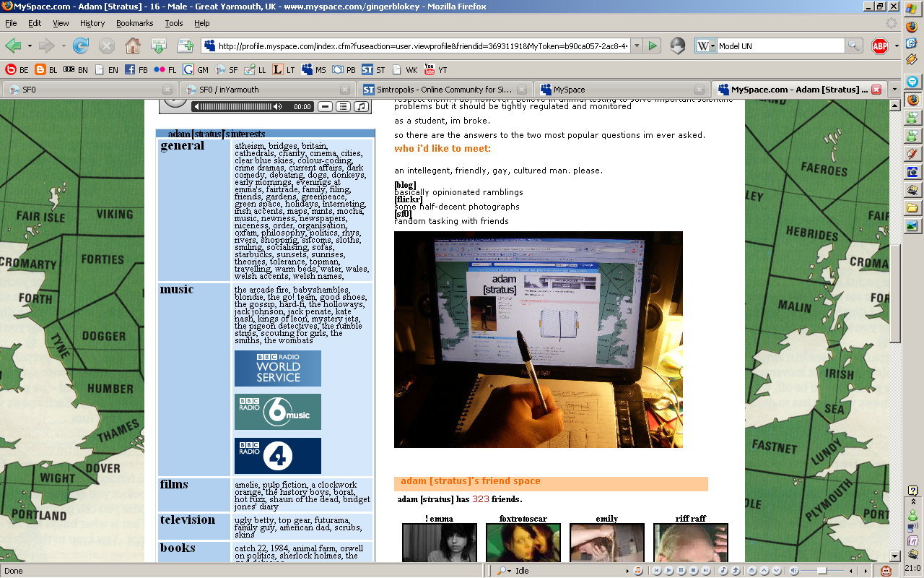Image resolution: width=924 pixels, height=578 pixels.
Task: Click the playlist list icon in profile player
Action: pyautogui.click(x=343, y=106)
